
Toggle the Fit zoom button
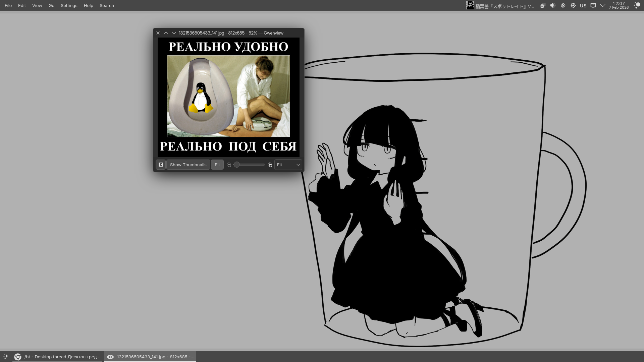click(217, 165)
